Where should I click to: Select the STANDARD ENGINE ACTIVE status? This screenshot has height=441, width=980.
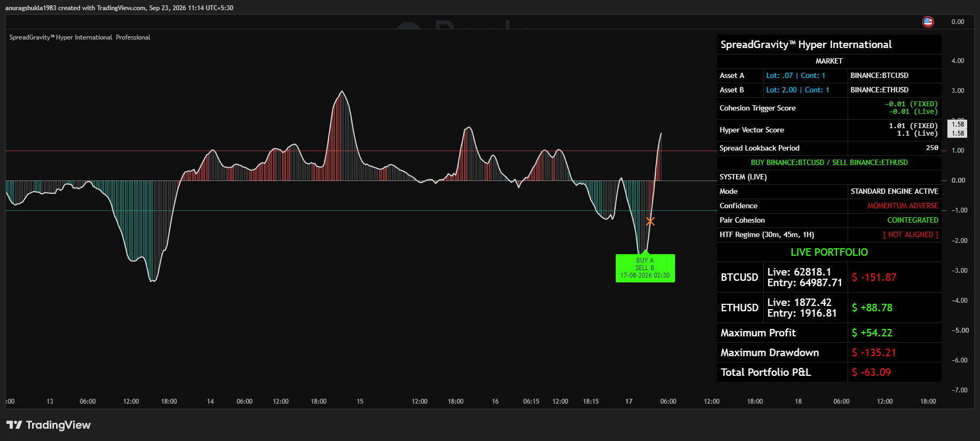coord(894,192)
